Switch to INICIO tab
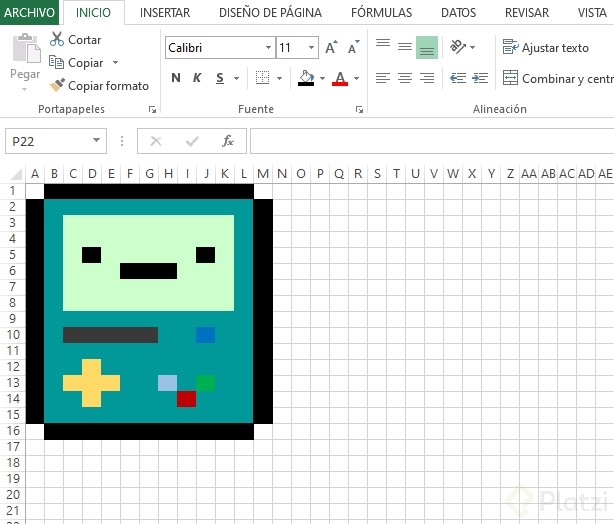This screenshot has width=614, height=524. (x=93, y=13)
